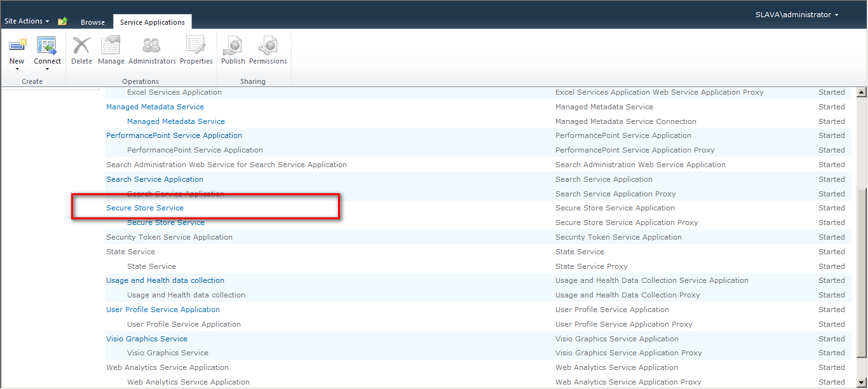
Task: Open the highlighted Secure Store Service link
Action: pos(144,208)
